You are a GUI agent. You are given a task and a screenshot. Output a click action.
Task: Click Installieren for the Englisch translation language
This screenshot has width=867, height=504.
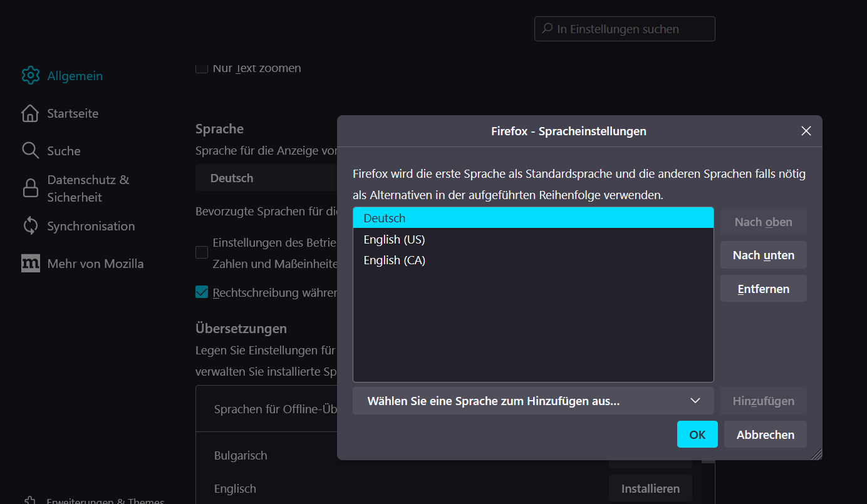(650, 488)
